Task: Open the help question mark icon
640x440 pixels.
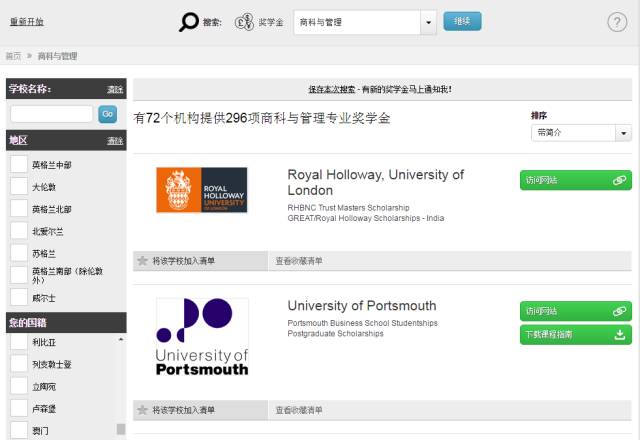Action: 617,22
